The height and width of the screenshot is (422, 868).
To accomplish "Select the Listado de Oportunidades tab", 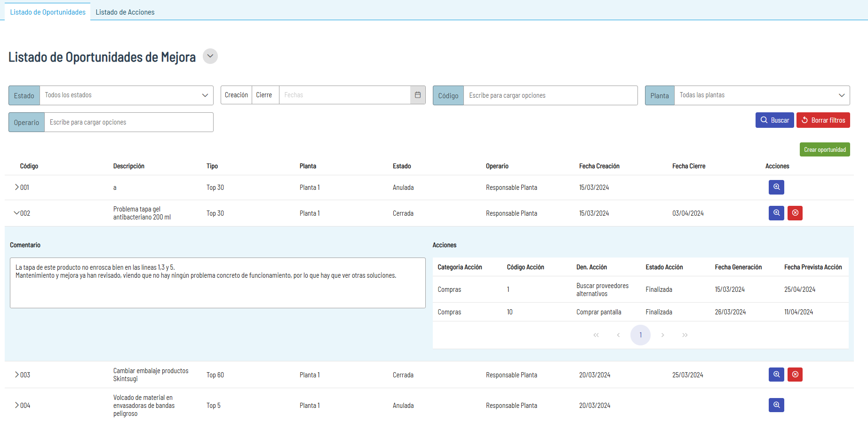I will point(48,12).
